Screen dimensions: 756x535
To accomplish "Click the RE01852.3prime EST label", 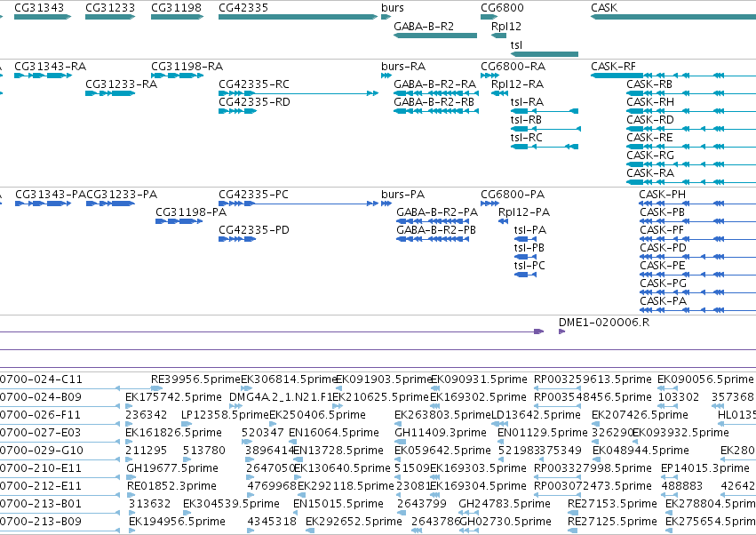I will (171, 486).
